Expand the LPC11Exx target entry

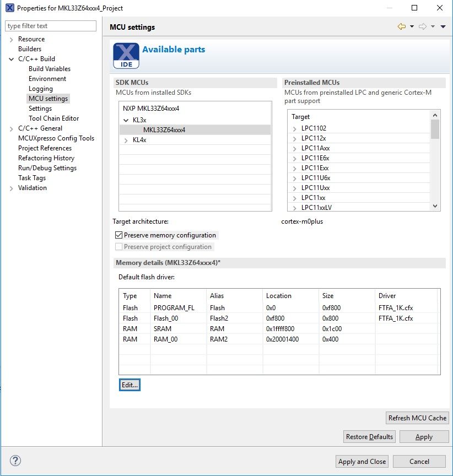[x=294, y=169]
